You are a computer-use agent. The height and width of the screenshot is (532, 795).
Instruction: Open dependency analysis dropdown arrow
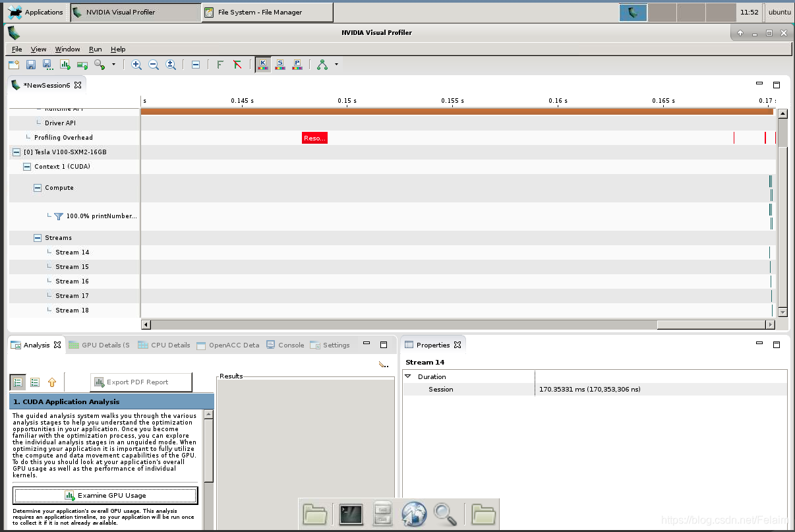(336, 65)
